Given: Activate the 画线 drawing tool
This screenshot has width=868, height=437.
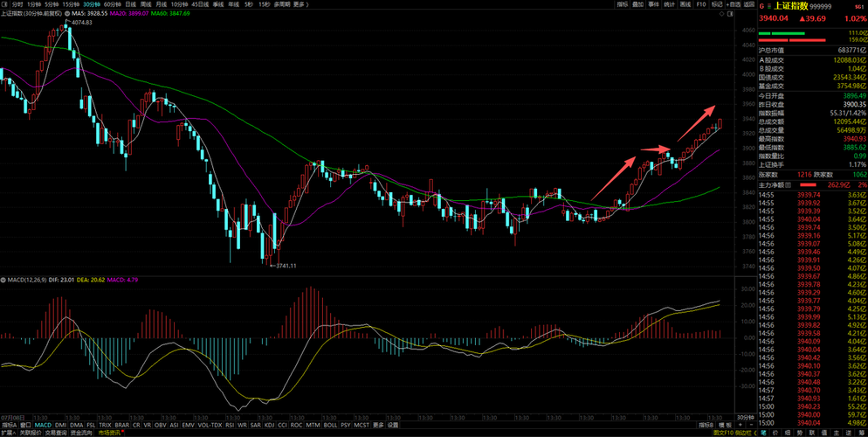Looking at the screenshot, I should (x=685, y=3).
